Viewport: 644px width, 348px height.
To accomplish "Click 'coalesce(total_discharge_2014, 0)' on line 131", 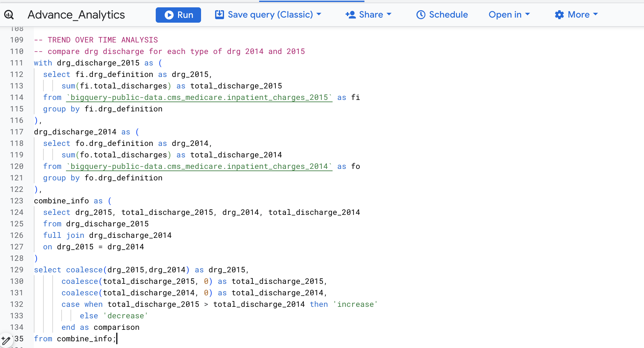I will click(x=137, y=293).
